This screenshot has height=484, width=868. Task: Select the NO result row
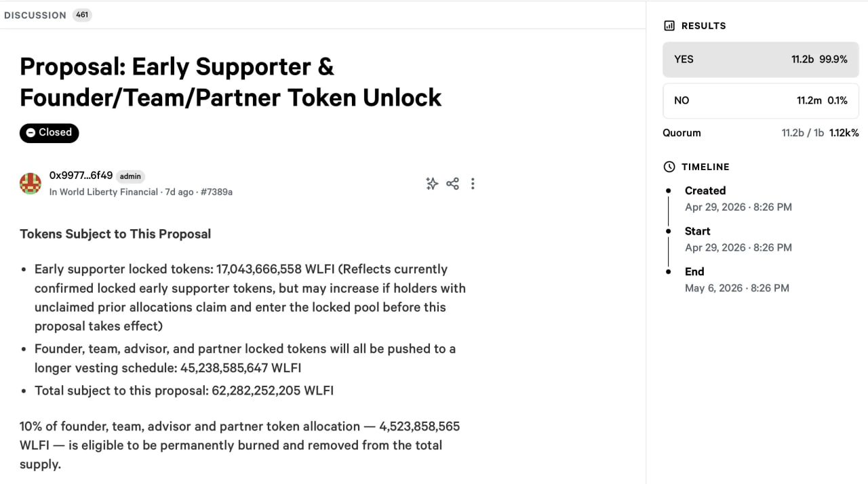(x=761, y=100)
